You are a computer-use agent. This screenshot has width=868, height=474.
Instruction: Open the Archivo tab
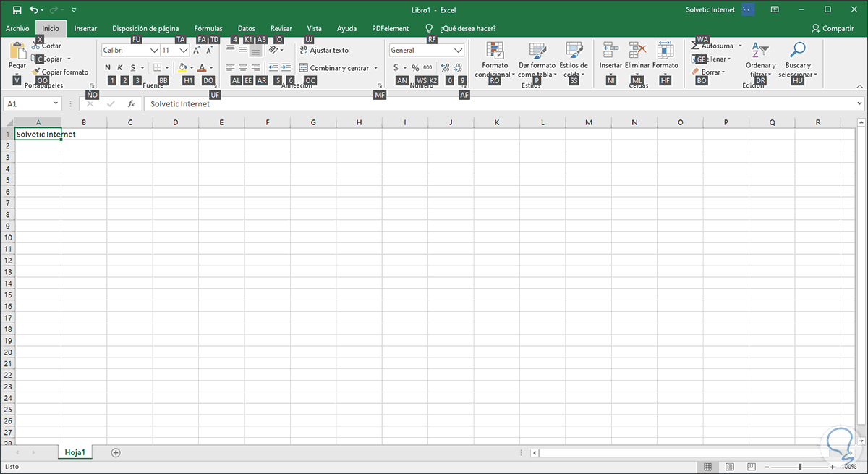click(17, 28)
